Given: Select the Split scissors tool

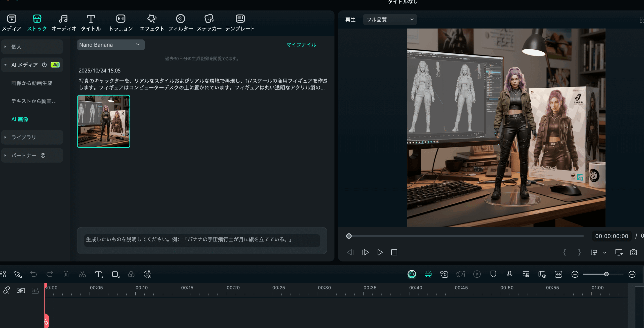Looking at the screenshot, I should coord(82,274).
